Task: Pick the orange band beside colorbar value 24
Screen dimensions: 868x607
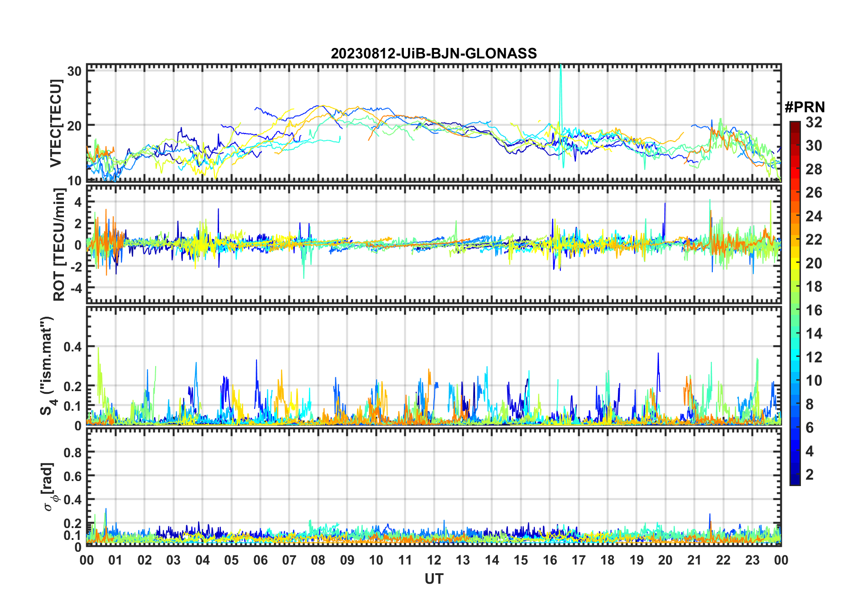Action: [795, 216]
